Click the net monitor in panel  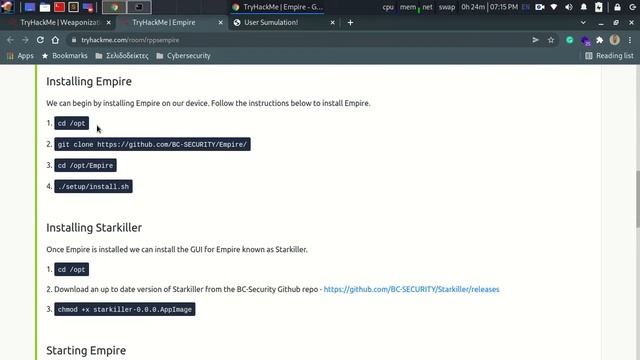[x=427, y=7]
